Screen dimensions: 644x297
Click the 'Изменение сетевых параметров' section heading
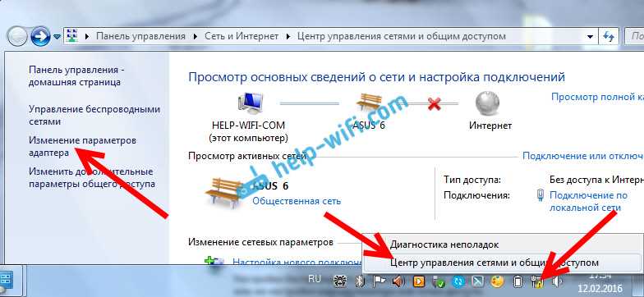coord(260,242)
